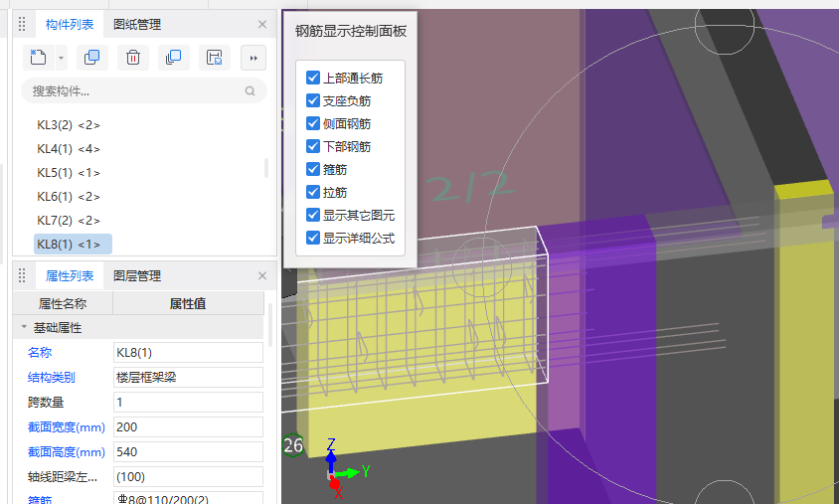Select KL3(2) <2> in component list
Image resolution: width=839 pixels, height=504 pixels.
tap(69, 125)
